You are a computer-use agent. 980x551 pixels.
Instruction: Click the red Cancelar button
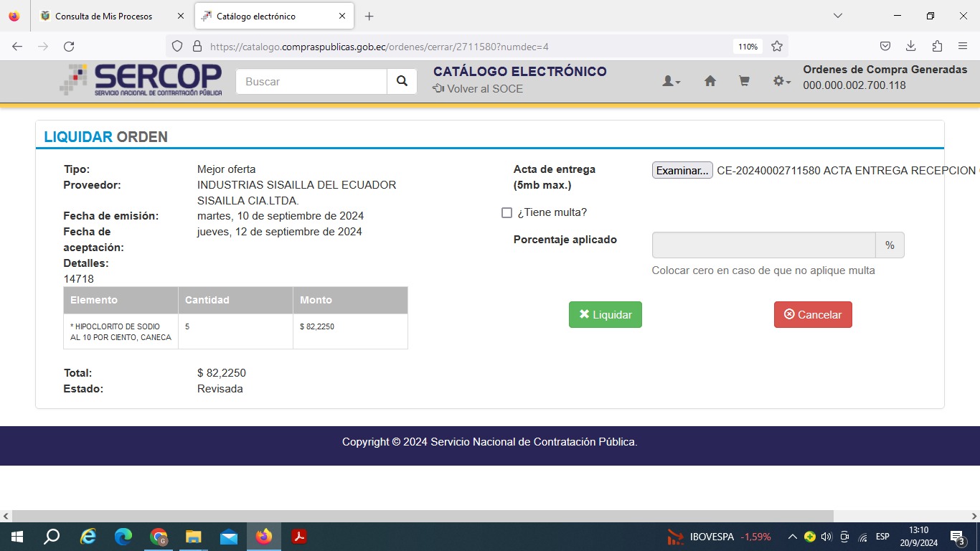812,315
